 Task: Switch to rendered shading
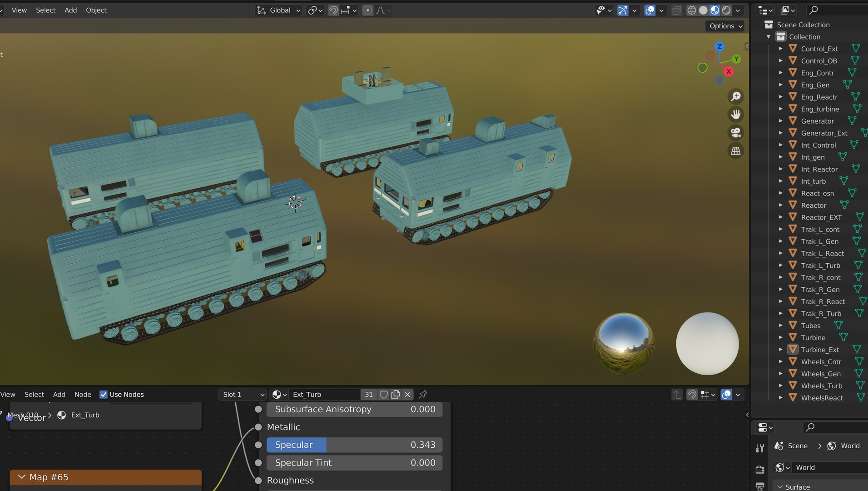(x=726, y=10)
